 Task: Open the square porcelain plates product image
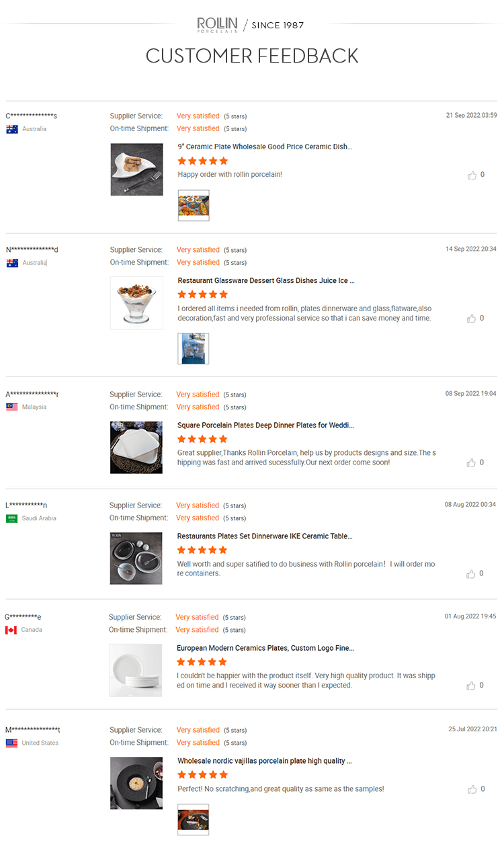pos(136,448)
